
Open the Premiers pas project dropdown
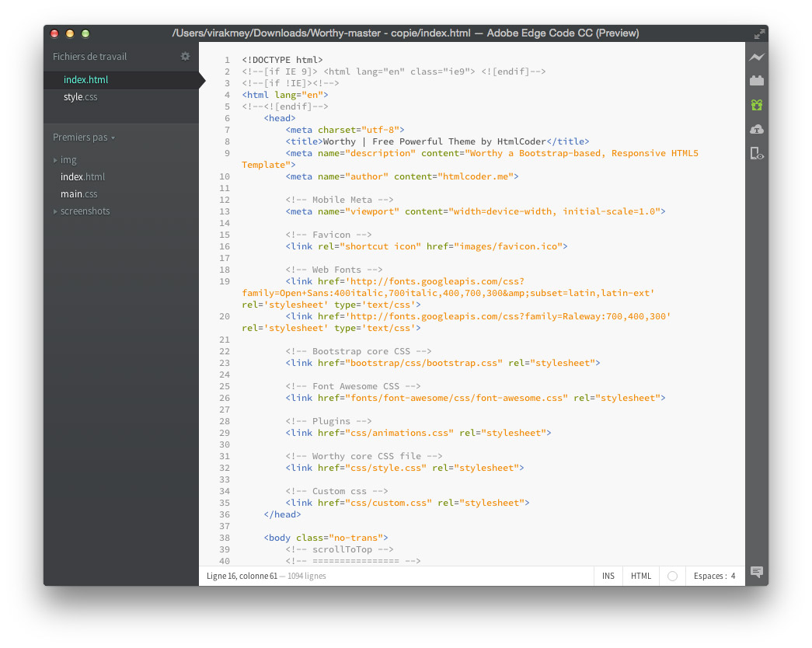point(84,138)
